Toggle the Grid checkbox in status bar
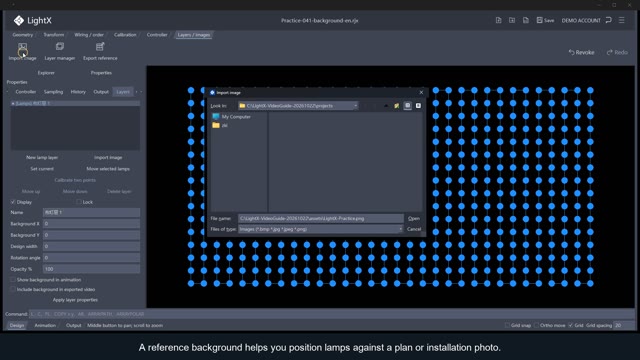The image size is (640, 360). 571,325
